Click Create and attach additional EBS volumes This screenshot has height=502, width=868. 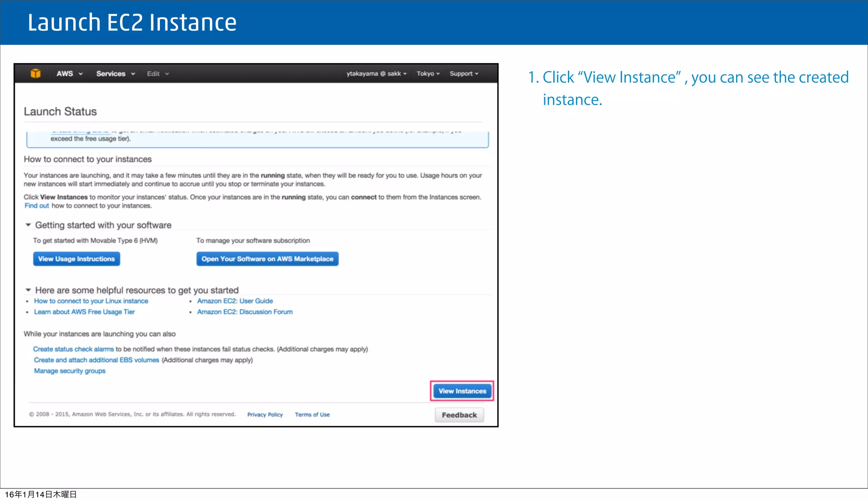point(97,360)
